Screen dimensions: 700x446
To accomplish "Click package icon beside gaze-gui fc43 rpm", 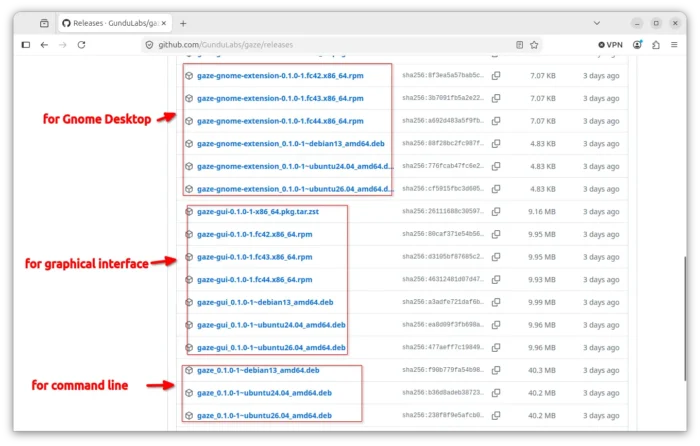I will (x=189, y=257).
